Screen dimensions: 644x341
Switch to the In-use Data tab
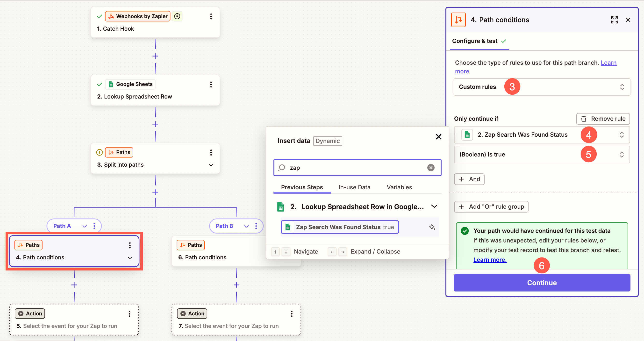point(354,187)
